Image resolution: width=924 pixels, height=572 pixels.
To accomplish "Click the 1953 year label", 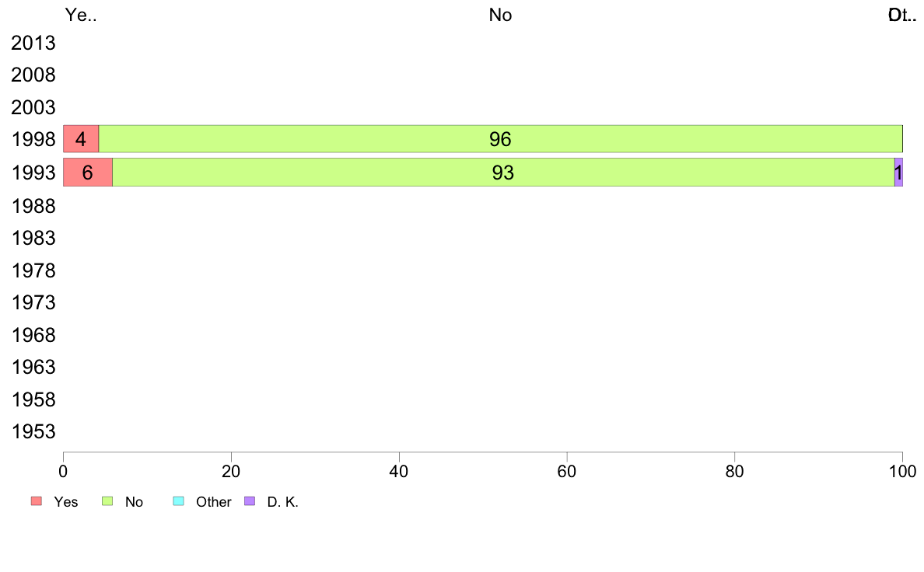I will point(33,432).
